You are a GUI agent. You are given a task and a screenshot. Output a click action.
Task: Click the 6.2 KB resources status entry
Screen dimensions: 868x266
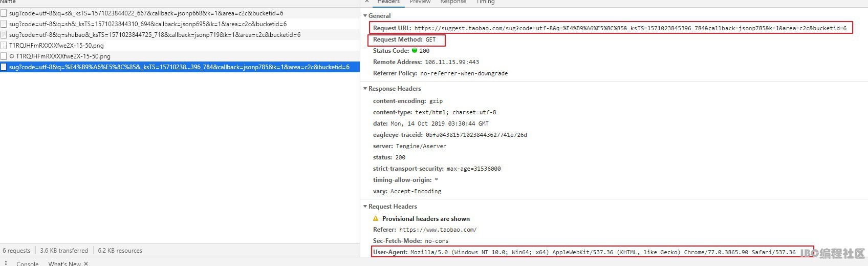tap(120, 251)
